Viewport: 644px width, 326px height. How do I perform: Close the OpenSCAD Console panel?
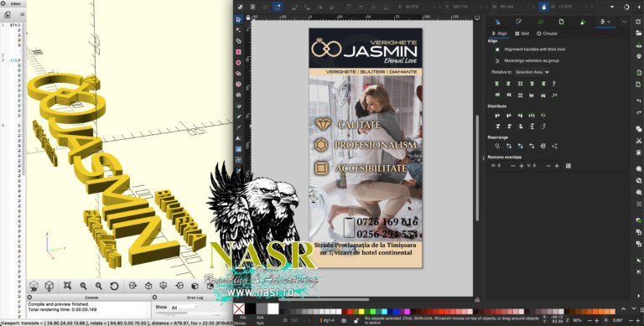(29, 298)
